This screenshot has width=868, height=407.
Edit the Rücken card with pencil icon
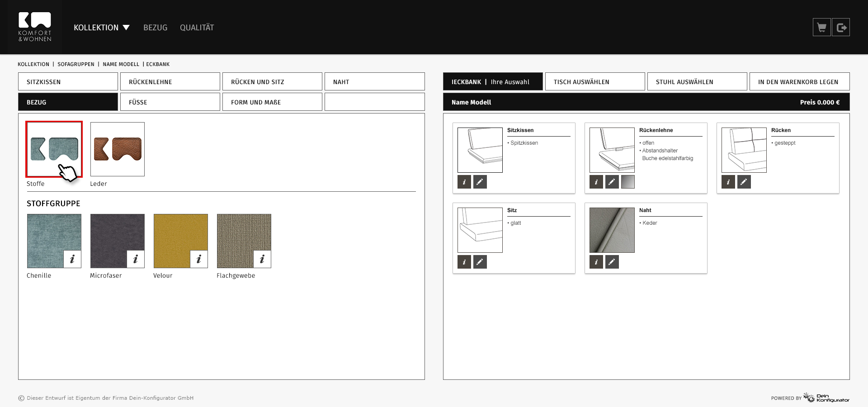(744, 182)
